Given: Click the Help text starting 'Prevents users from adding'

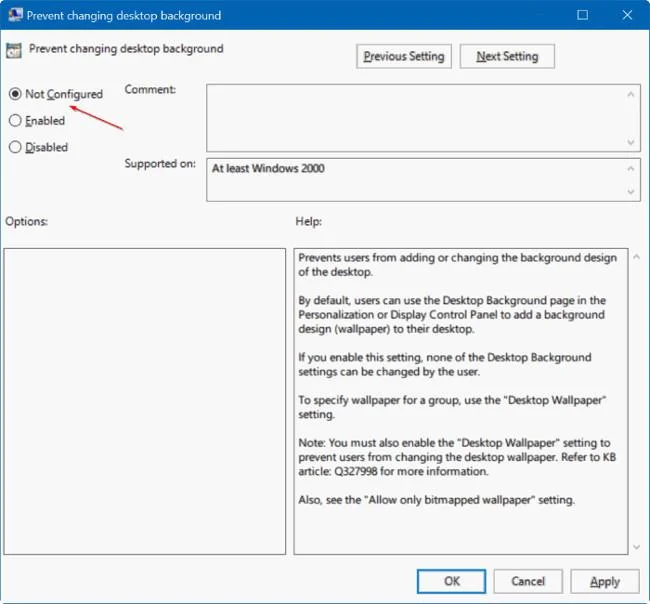Looking at the screenshot, I should tap(457, 265).
